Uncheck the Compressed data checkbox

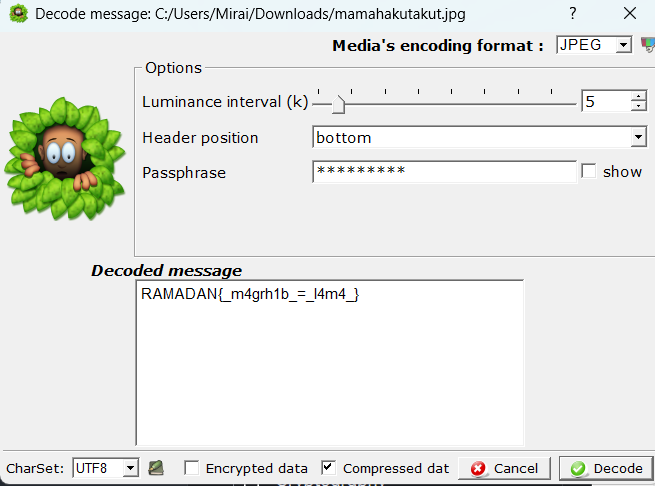coord(328,468)
